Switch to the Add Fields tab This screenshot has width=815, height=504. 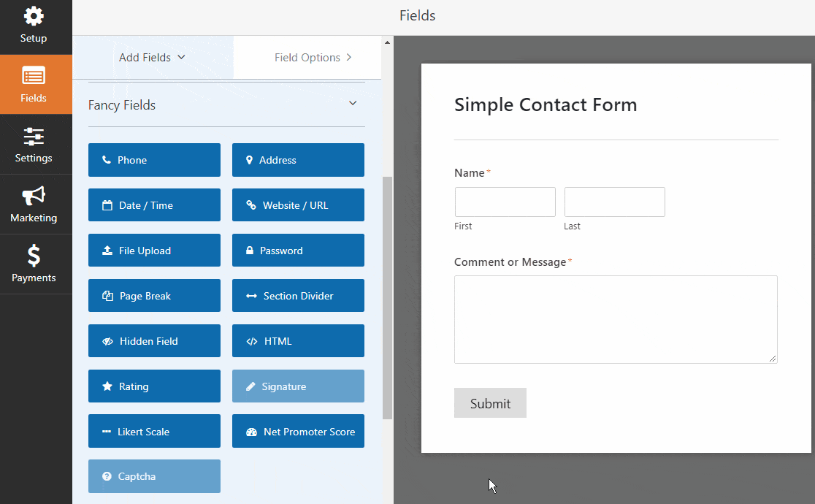tap(153, 58)
